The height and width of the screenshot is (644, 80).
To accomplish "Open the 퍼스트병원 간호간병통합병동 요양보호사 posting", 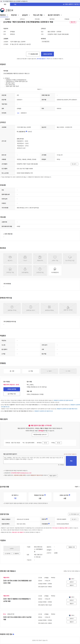I will tap(17, 582).
